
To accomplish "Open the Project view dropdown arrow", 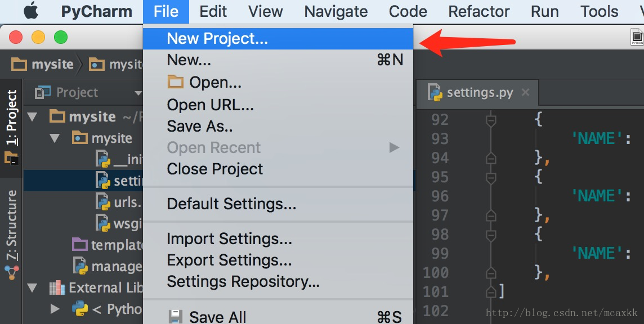I will click(138, 93).
